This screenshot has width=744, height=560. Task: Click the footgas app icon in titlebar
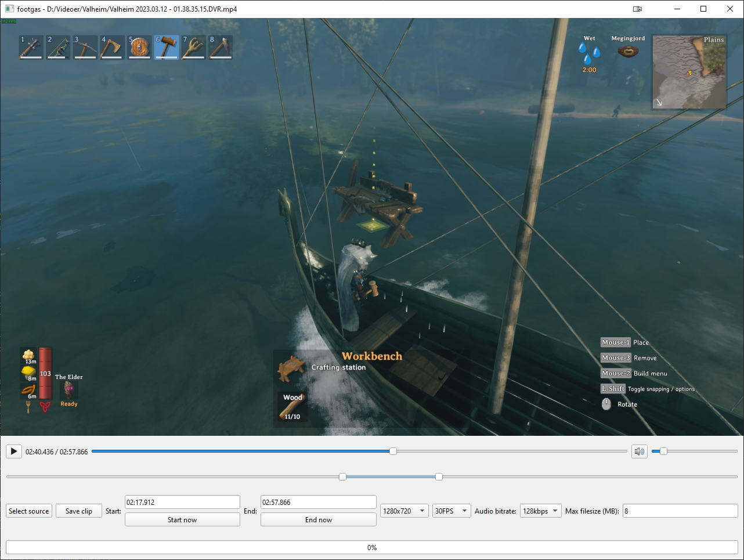coord(9,9)
